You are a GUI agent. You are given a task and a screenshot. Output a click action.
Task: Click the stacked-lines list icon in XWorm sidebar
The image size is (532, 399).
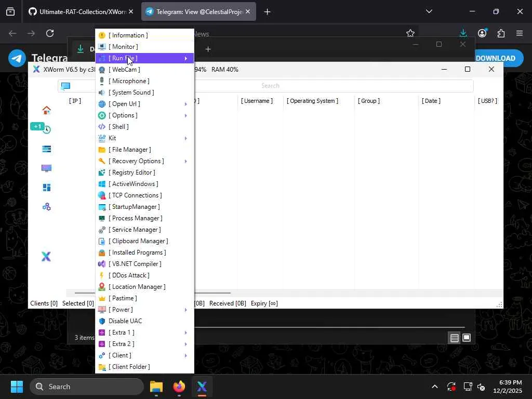pos(46,149)
